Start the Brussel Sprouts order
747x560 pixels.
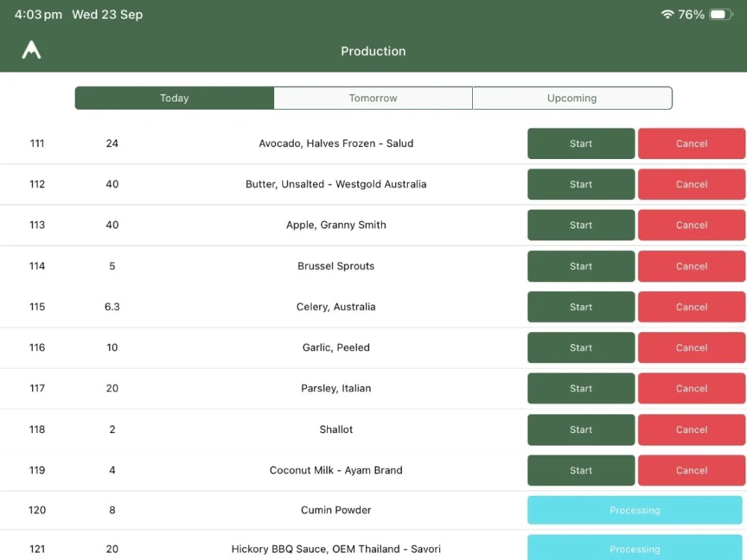coord(580,267)
